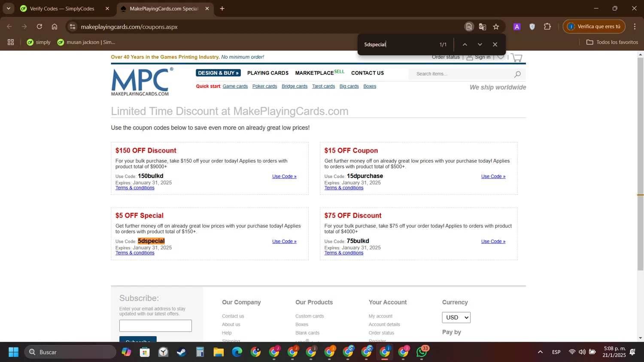Open the DESIGN & BUY menu
Screen dimensions: 644x362
(218, 73)
